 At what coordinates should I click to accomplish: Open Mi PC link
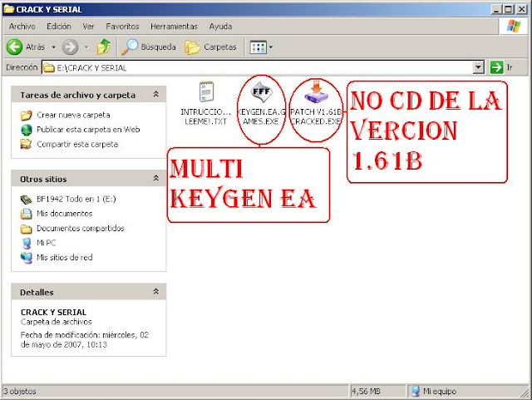tap(47, 243)
